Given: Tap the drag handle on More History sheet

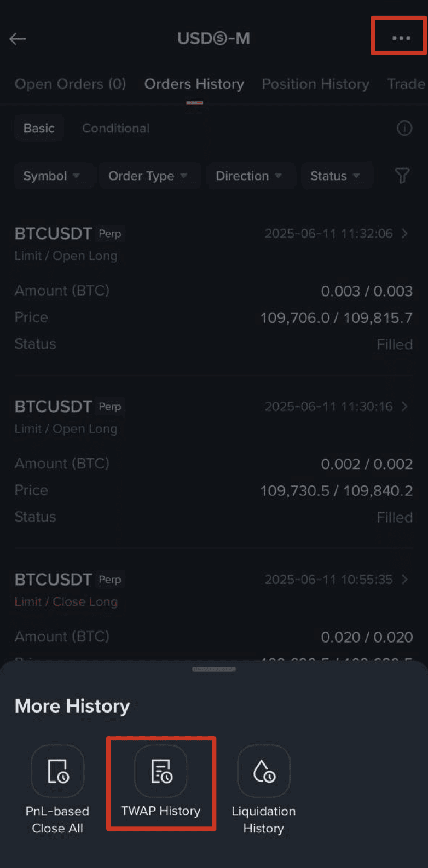Looking at the screenshot, I should [x=214, y=669].
